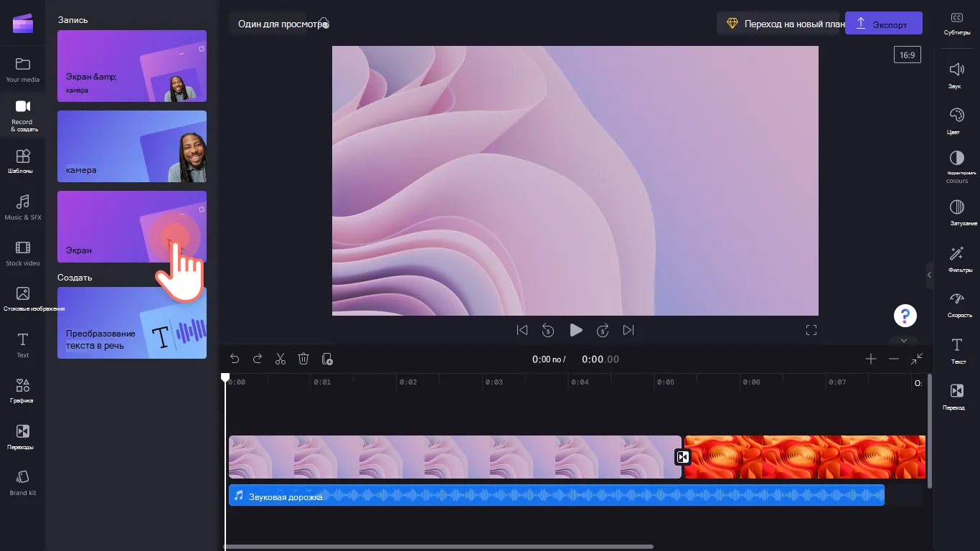Click the 0:03 mark on timeline ruler

coord(494,382)
